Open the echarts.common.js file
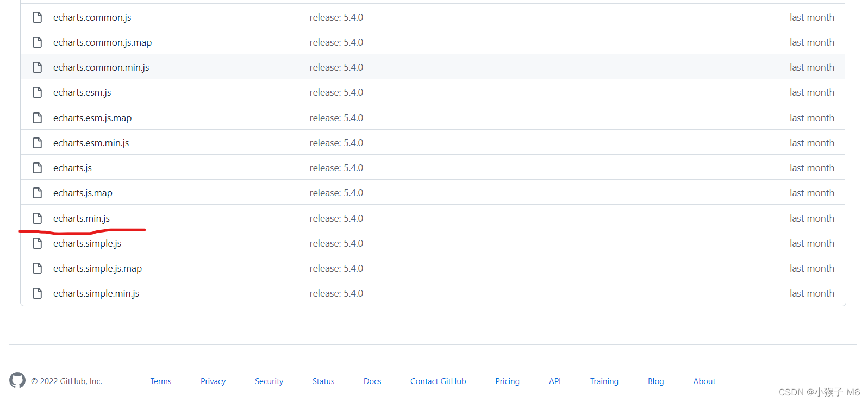Screen dimensions: 868x402 92,17
